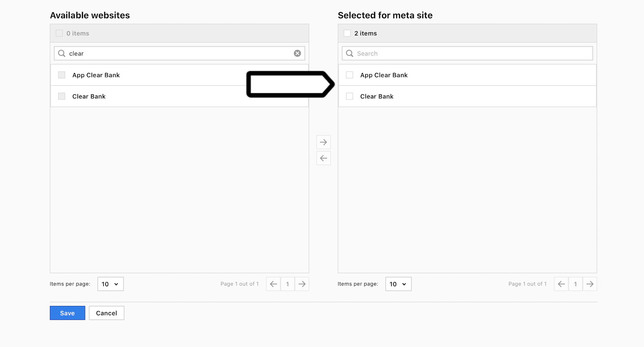The height and width of the screenshot is (347, 644).
Task: Go to next page in Available websites
Action: pyautogui.click(x=302, y=284)
